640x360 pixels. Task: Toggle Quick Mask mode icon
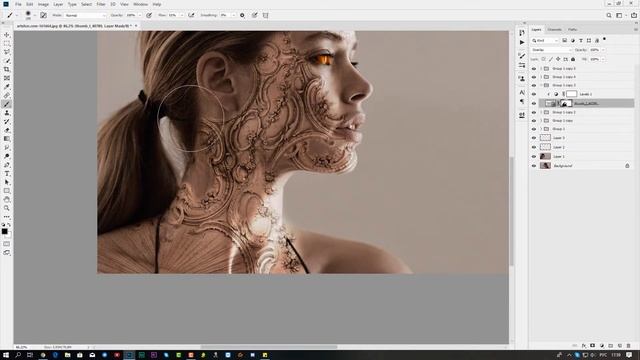pos(7,244)
